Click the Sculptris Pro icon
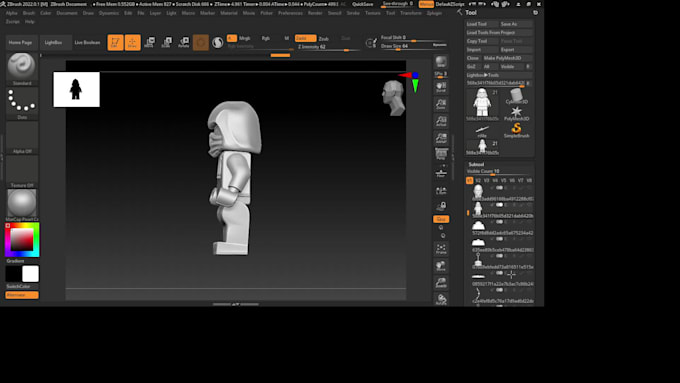The image size is (680, 383). pos(218,43)
